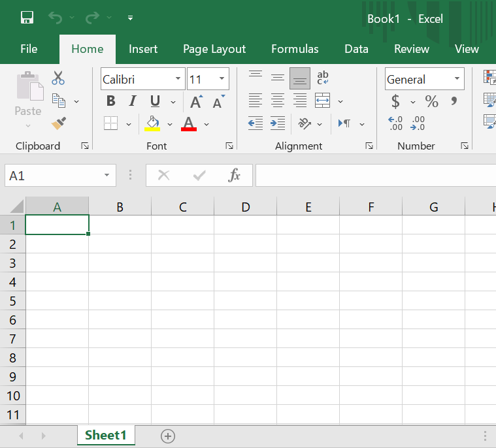
Task: Click Decrease Decimal icon
Action: tap(418, 123)
